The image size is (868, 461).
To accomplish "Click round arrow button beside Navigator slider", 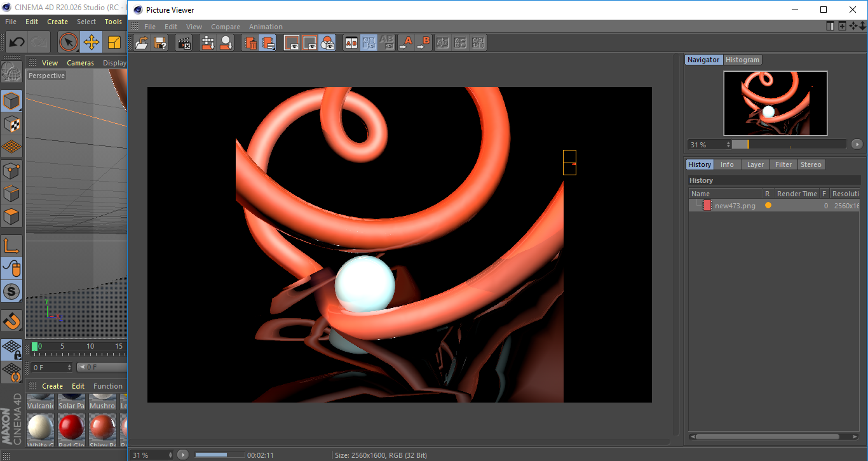I will [x=857, y=144].
